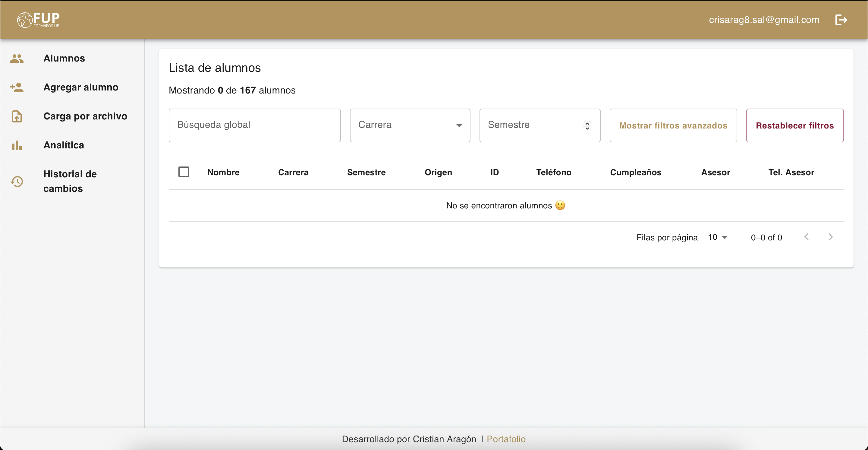The height and width of the screenshot is (450, 868).
Task: Sort by Tel. Asesor column header
Action: [791, 172]
